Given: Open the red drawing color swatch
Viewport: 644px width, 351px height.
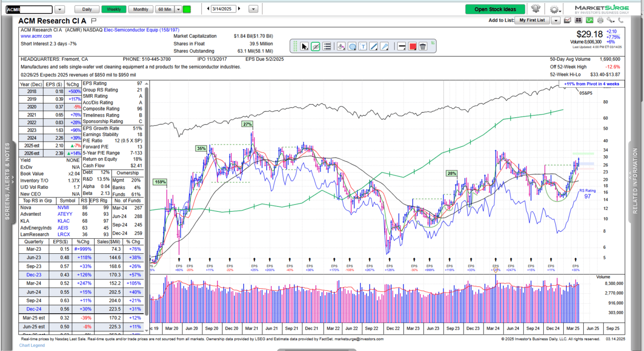Looking at the screenshot, I should coord(412,46).
